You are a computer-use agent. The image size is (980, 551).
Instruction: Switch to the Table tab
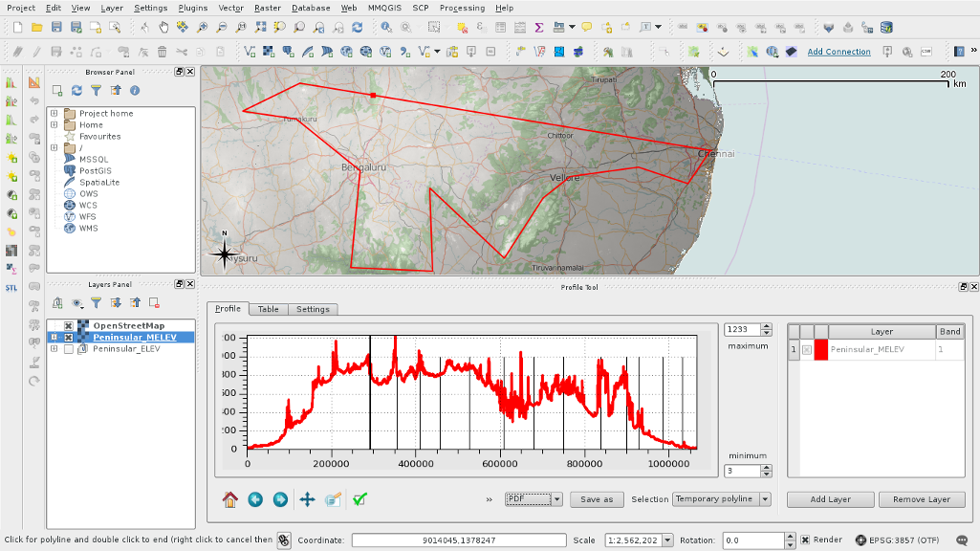point(269,309)
